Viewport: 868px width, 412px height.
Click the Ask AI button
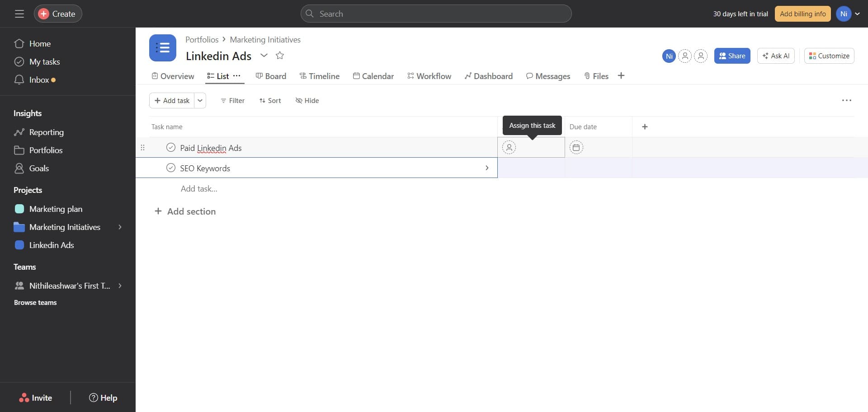click(776, 56)
